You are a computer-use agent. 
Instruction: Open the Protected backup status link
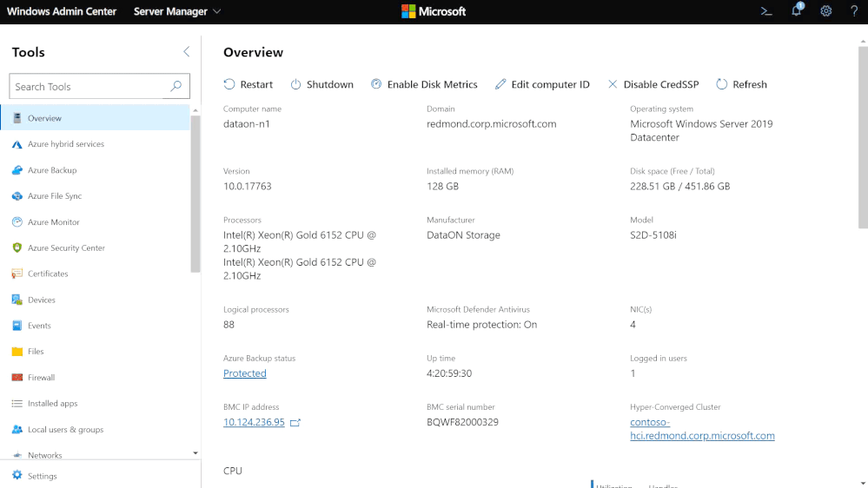tap(245, 373)
